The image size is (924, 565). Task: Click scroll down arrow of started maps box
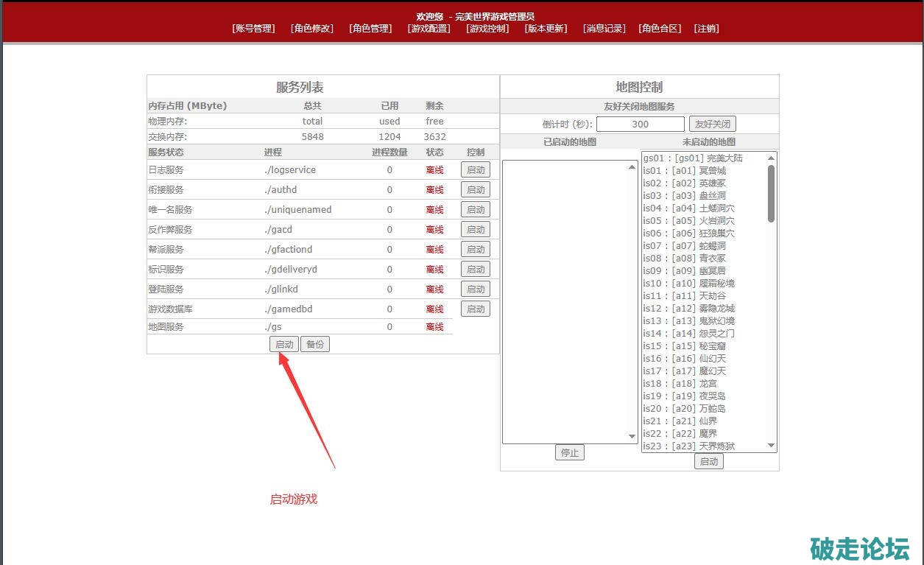tap(632, 437)
